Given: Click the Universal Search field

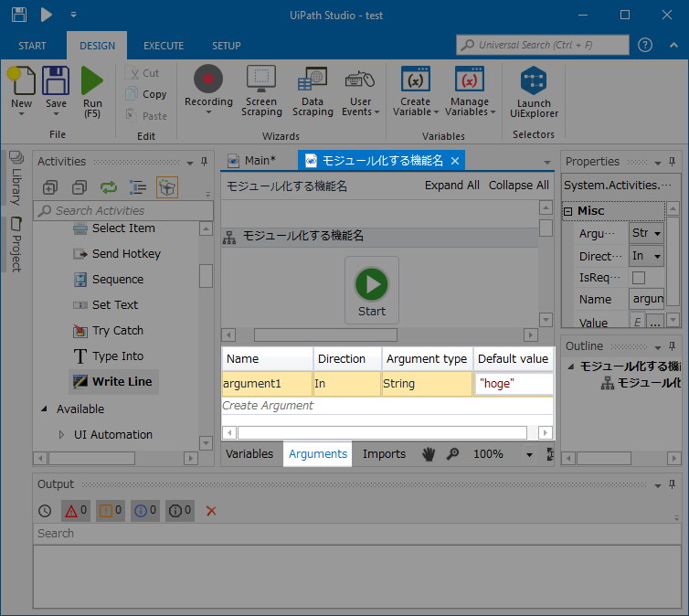Looking at the screenshot, I should click(543, 45).
